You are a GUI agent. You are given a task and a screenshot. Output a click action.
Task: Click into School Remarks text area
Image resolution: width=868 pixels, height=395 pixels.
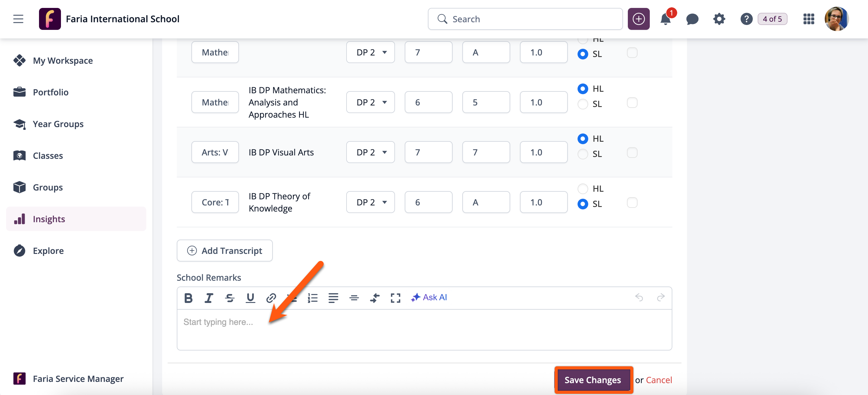tap(424, 329)
